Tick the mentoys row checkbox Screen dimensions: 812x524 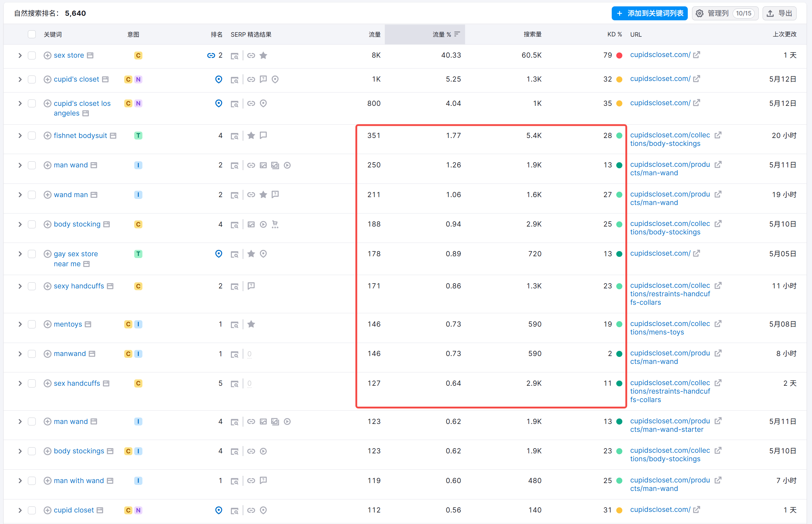click(x=32, y=324)
